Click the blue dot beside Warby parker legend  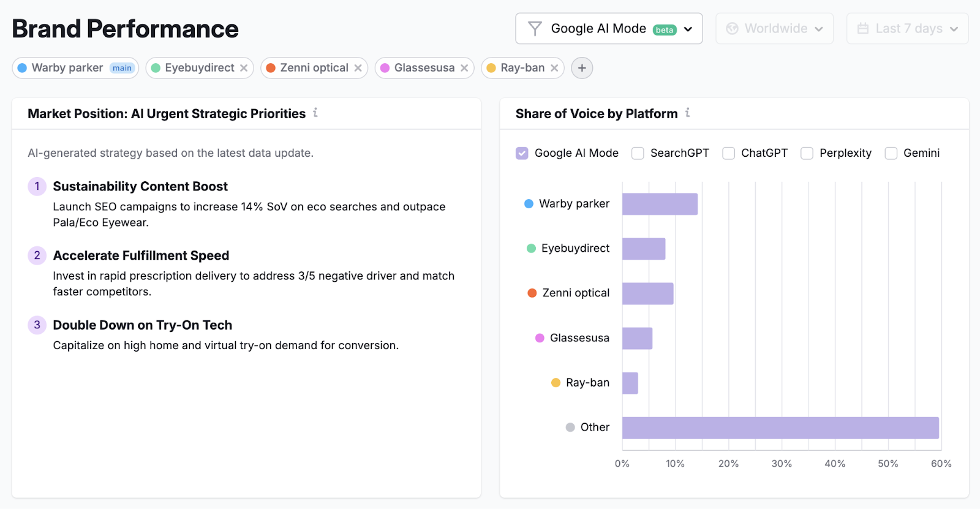coord(529,204)
